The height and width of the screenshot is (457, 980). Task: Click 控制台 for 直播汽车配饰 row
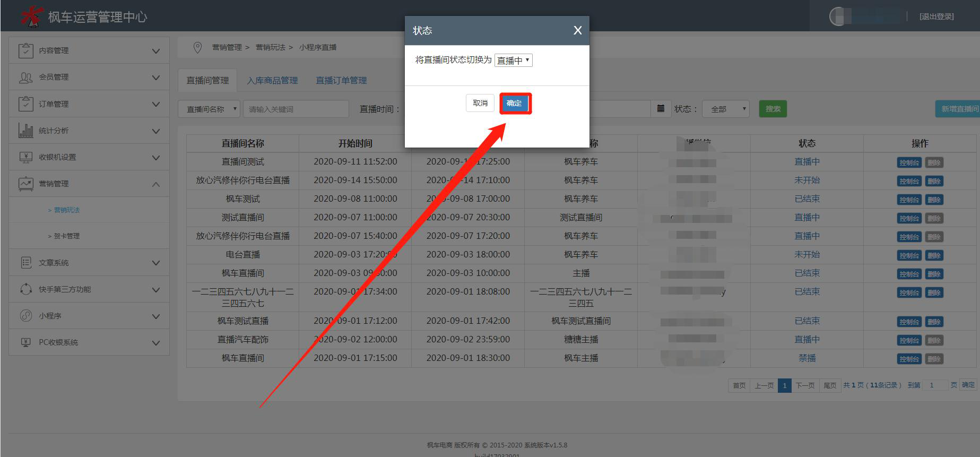(909, 341)
